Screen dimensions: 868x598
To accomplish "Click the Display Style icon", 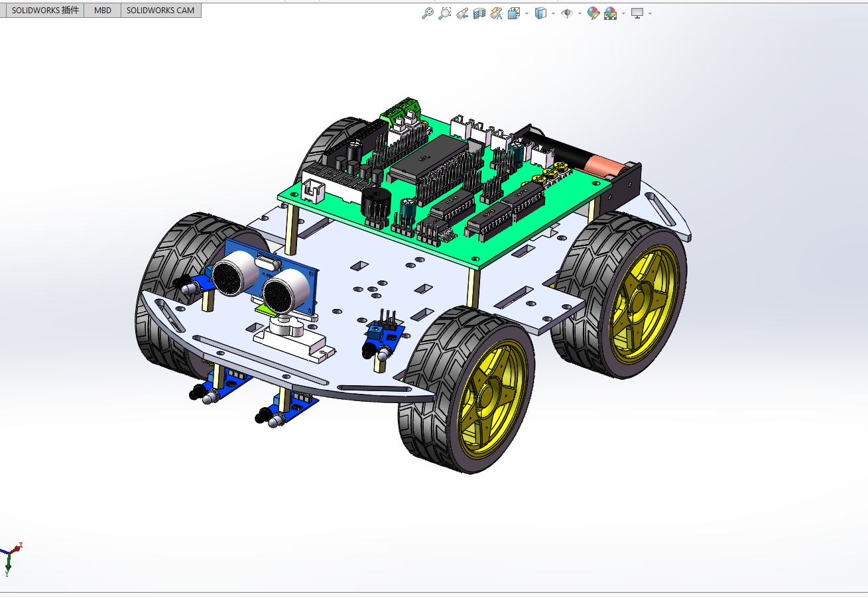I will click(540, 13).
